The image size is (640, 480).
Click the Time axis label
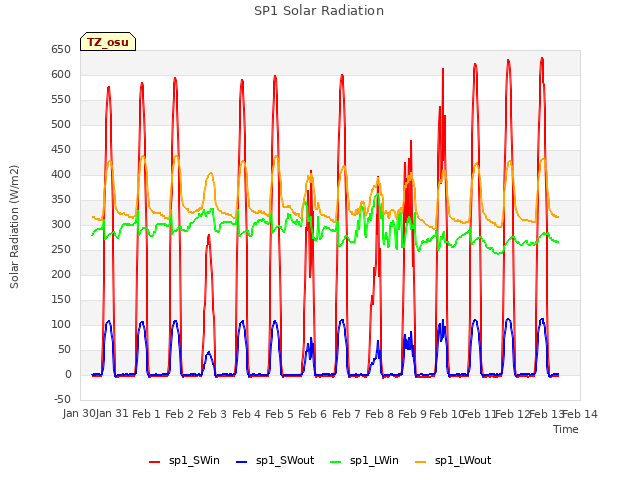coord(566,429)
